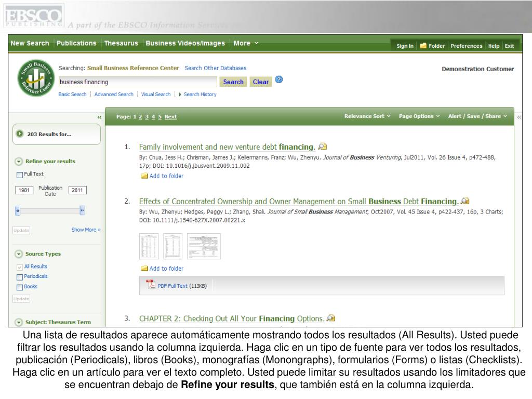Open Effects of Concentrated Ownership article title
This screenshot has height=399, width=532.
pyautogui.click(x=299, y=201)
